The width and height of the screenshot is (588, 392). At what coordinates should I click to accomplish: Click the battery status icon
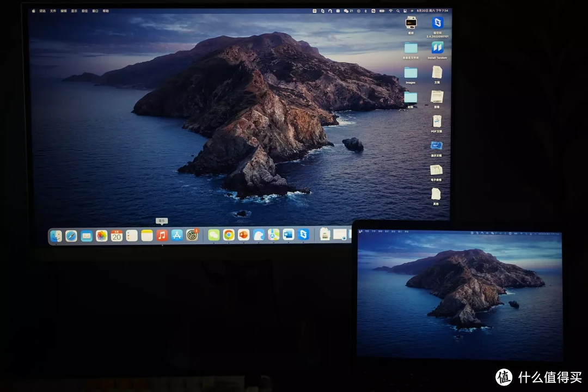click(x=382, y=11)
